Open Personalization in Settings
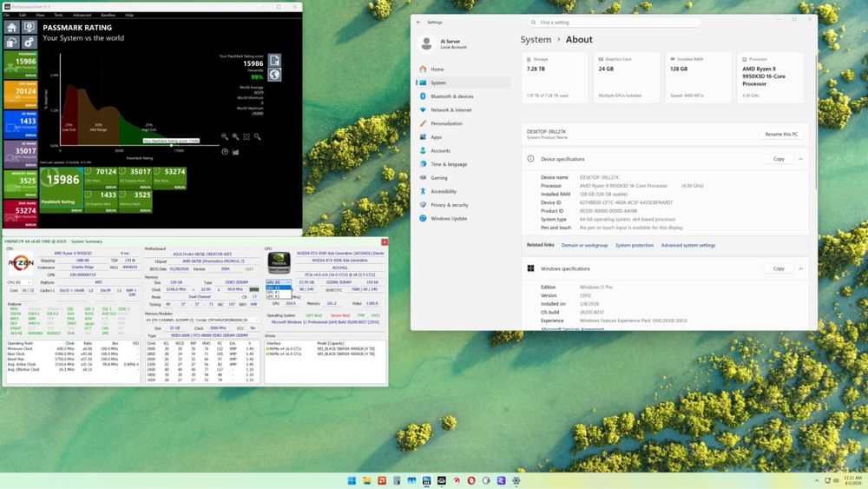 pyautogui.click(x=464, y=123)
